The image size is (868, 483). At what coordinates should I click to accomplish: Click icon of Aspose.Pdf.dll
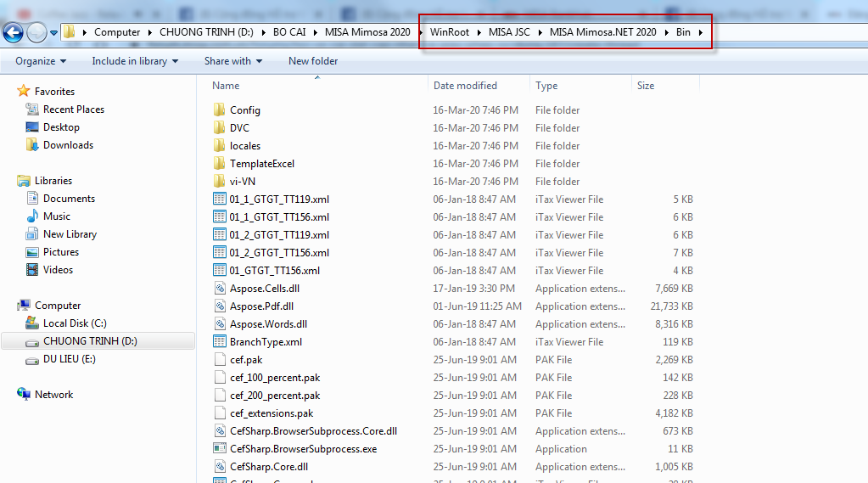220,306
